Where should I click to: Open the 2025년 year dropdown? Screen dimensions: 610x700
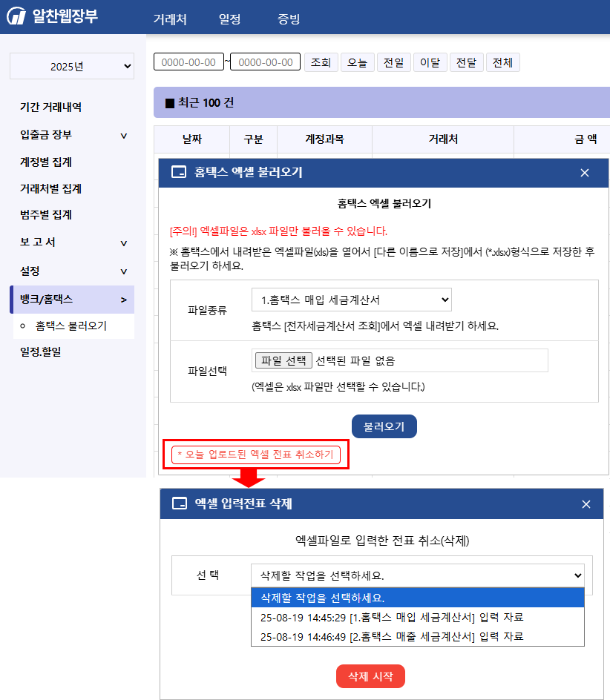coord(72,66)
